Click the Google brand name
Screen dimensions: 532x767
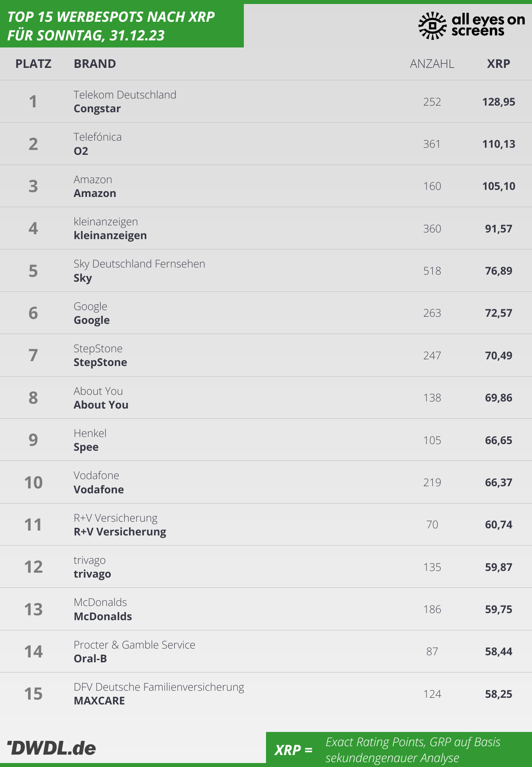92,320
